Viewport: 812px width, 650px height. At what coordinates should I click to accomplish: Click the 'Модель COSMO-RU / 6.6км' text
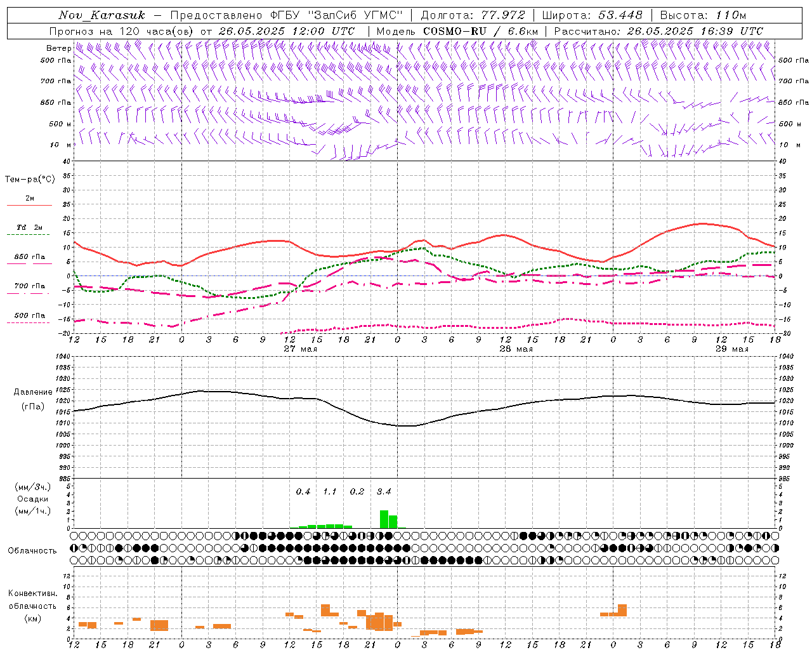click(x=457, y=31)
